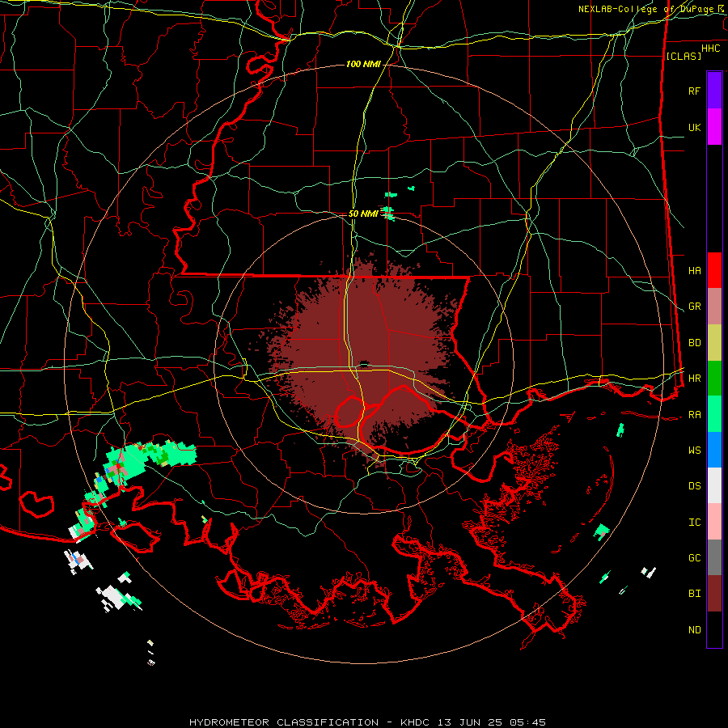Click the [CLAS] legend header
The image size is (728, 728).
click(x=684, y=56)
